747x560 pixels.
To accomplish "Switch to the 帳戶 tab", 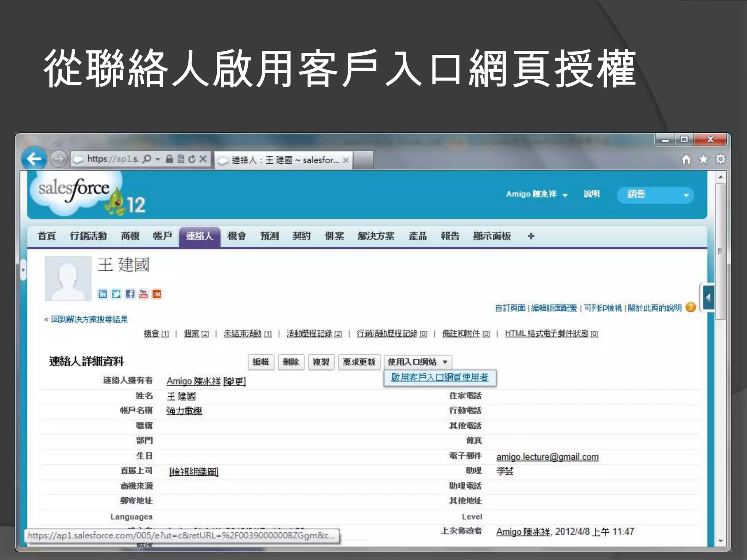I will [162, 236].
